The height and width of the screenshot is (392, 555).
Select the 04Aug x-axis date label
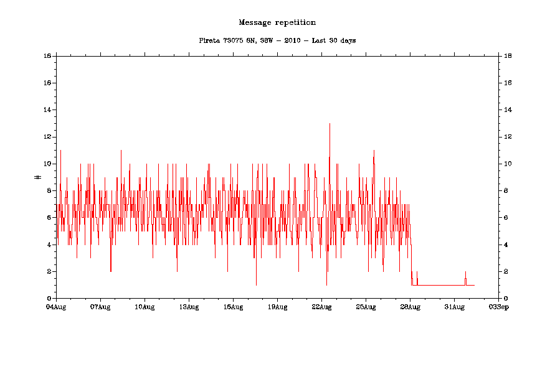point(56,306)
